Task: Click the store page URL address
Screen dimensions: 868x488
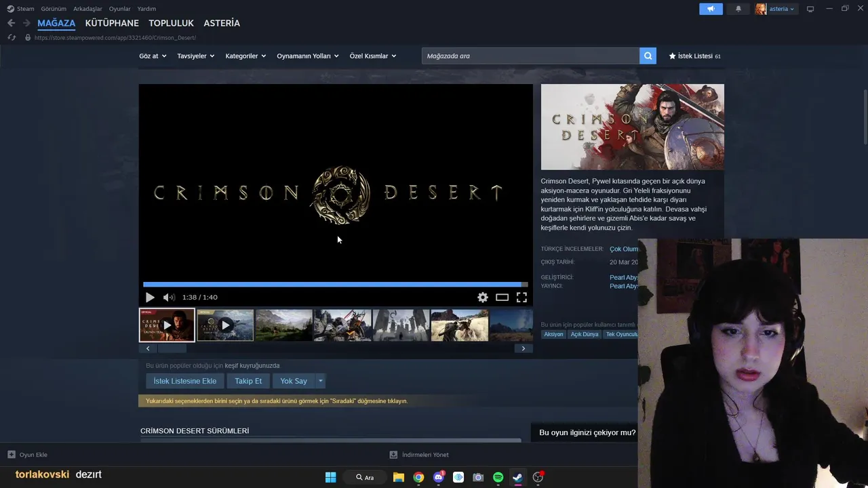Action: pyautogui.click(x=115, y=38)
